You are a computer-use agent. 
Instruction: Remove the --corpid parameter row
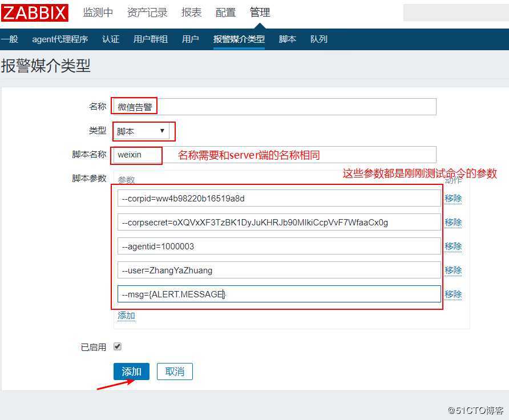pyautogui.click(x=453, y=199)
